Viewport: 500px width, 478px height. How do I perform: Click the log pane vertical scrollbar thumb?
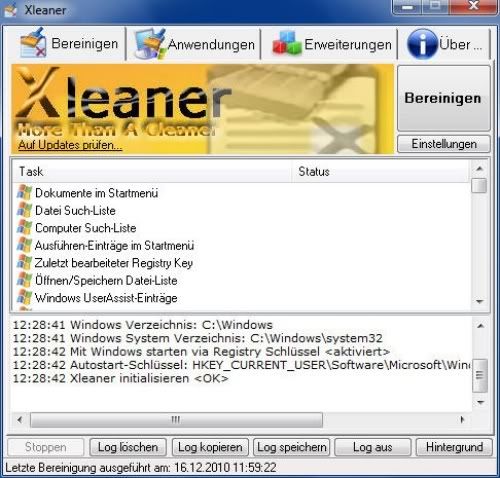point(480,375)
